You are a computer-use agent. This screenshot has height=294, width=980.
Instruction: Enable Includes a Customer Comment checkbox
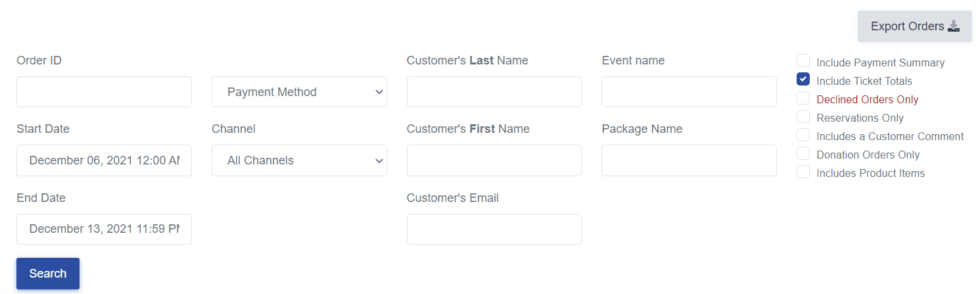click(803, 135)
